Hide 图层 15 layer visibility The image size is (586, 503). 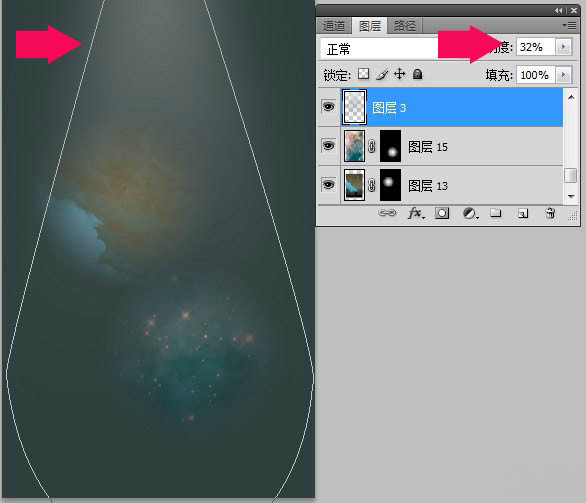pyautogui.click(x=329, y=145)
